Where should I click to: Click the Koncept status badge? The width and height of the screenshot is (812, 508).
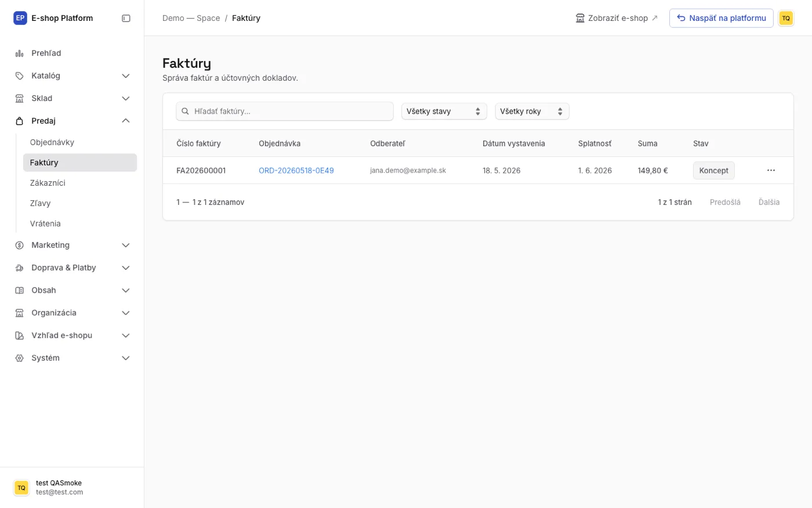coord(713,171)
